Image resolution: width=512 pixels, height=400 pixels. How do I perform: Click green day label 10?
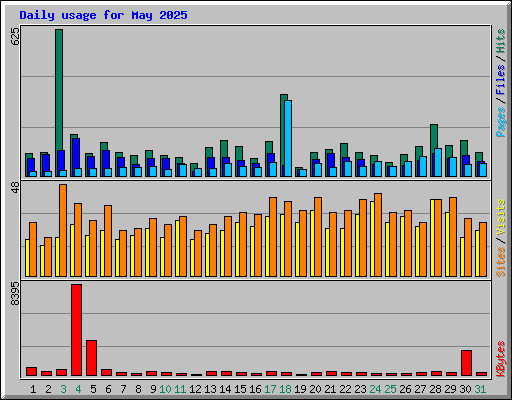[x=165, y=389]
